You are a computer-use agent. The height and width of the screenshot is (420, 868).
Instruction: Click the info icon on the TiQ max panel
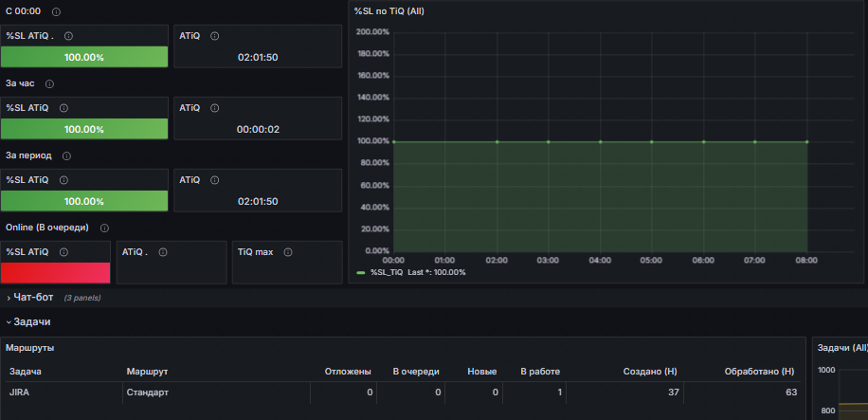(288, 252)
